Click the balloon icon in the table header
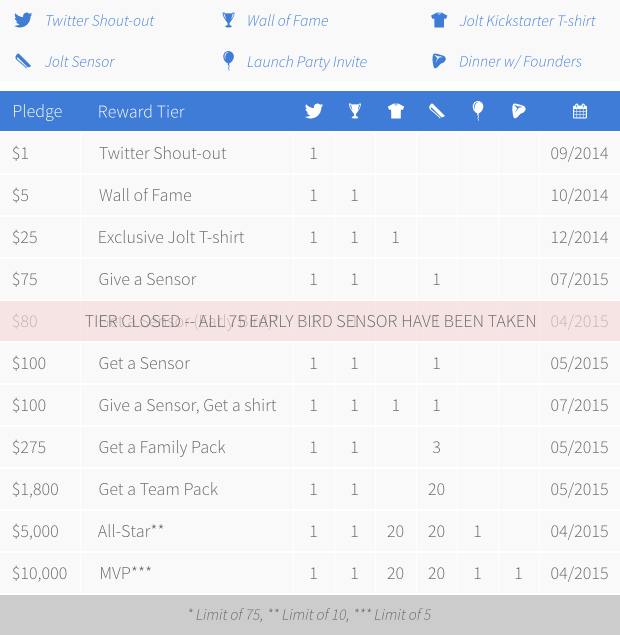This screenshot has width=620, height=635. [x=478, y=111]
